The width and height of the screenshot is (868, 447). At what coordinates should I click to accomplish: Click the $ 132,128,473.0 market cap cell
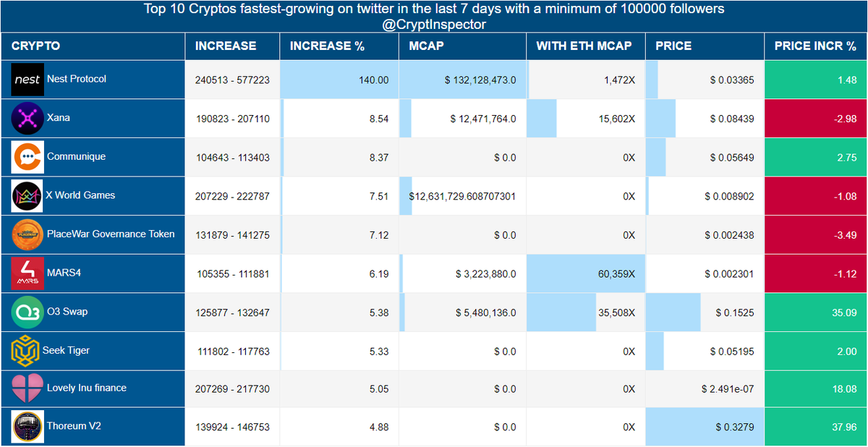click(463, 80)
